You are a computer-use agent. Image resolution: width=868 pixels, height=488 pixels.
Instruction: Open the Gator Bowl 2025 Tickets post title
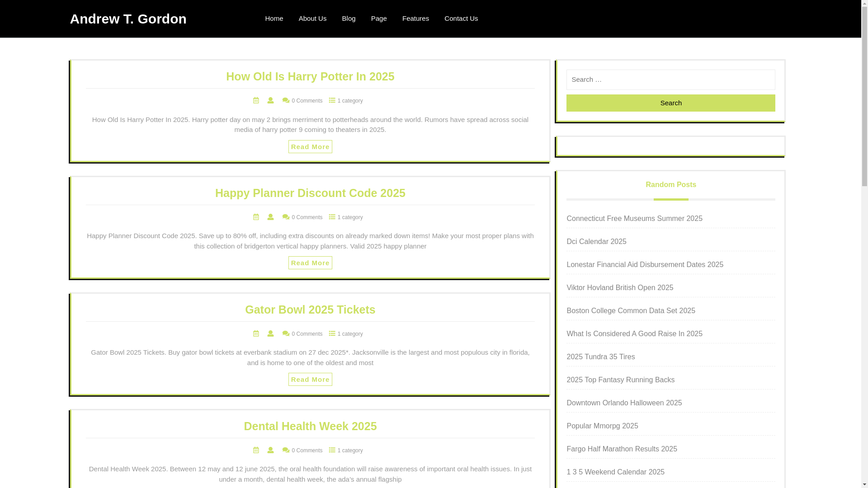click(x=310, y=310)
